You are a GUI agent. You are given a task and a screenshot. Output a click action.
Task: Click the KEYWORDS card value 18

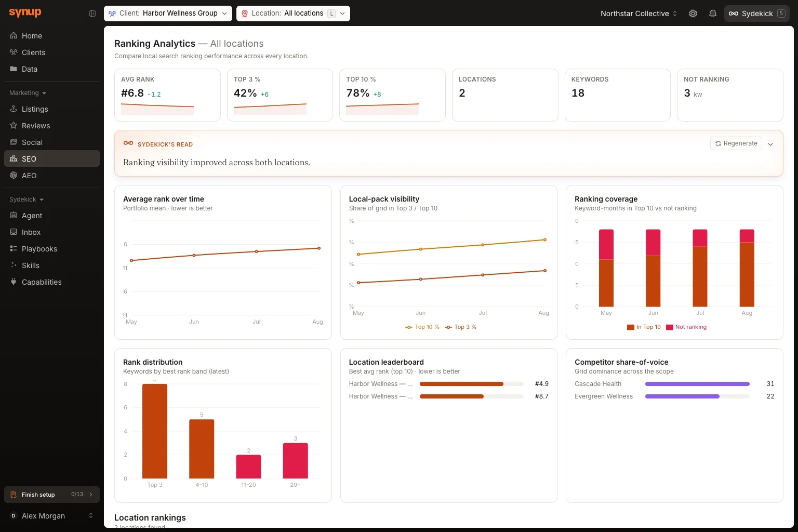(578, 93)
